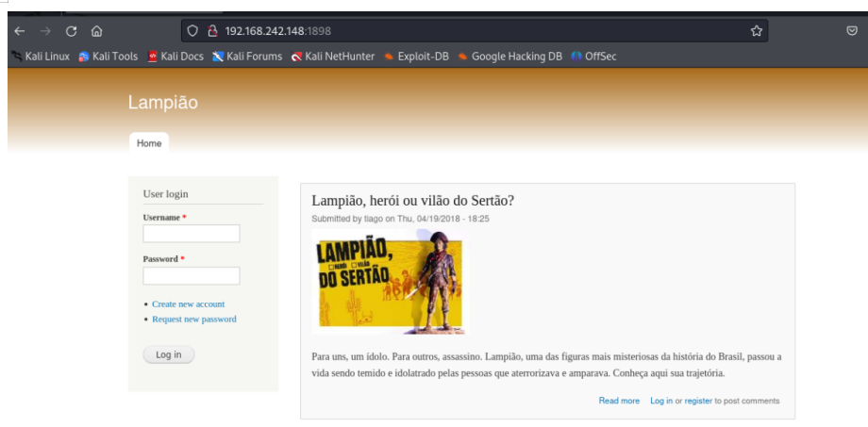Click the register link to post comments
868x427 pixels.
(698, 401)
